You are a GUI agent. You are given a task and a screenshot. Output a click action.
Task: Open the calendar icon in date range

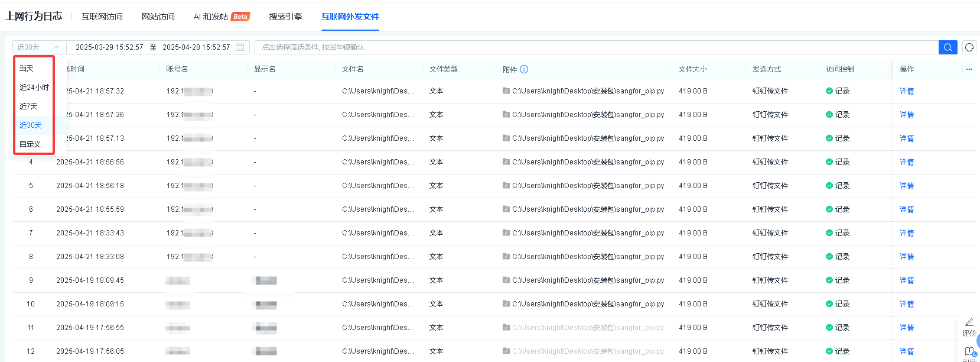pyautogui.click(x=240, y=47)
